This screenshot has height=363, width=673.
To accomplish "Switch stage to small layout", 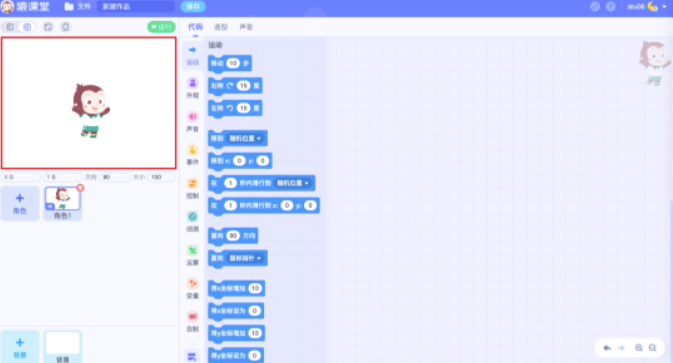I will point(10,27).
